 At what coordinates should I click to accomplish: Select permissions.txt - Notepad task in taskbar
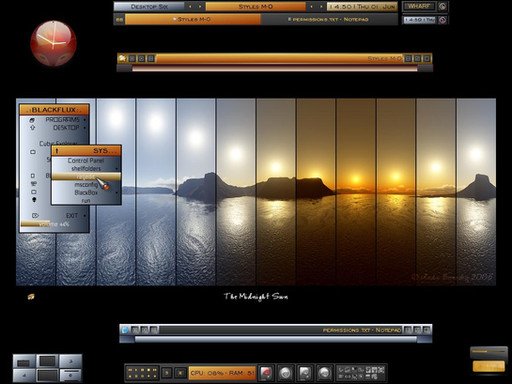coord(329,19)
